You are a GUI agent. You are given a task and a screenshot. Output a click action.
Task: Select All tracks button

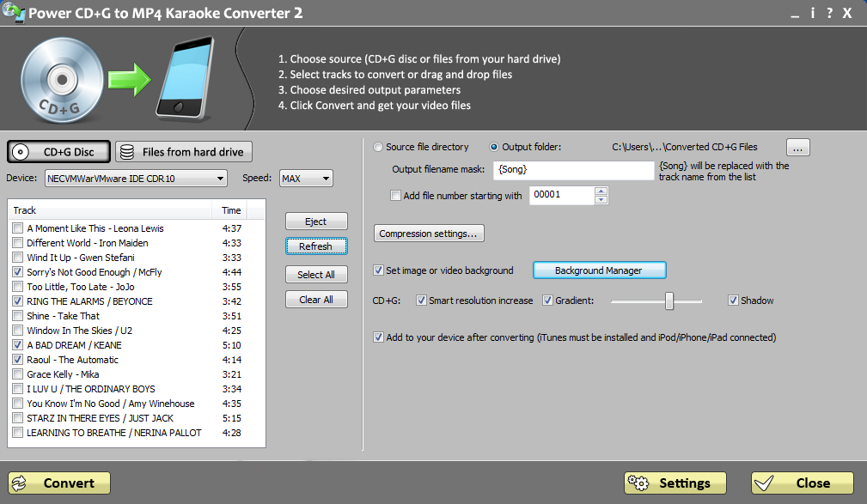[316, 275]
